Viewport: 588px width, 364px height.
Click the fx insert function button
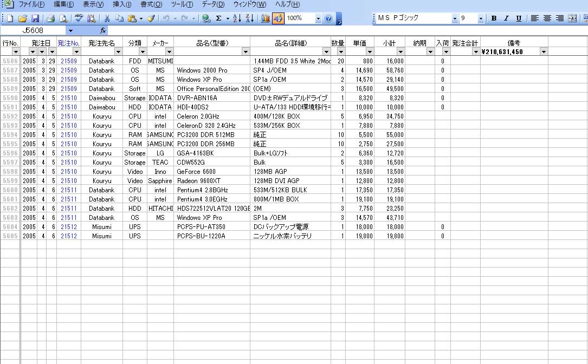(103, 30)
